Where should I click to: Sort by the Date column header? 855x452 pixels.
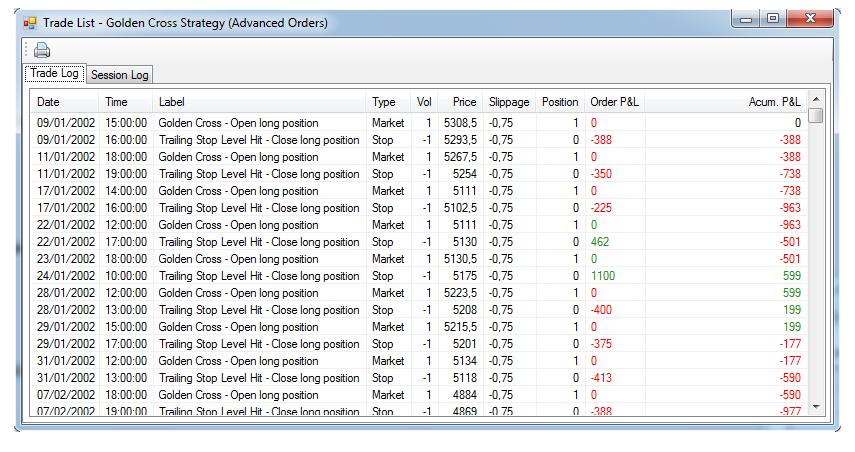48,102
